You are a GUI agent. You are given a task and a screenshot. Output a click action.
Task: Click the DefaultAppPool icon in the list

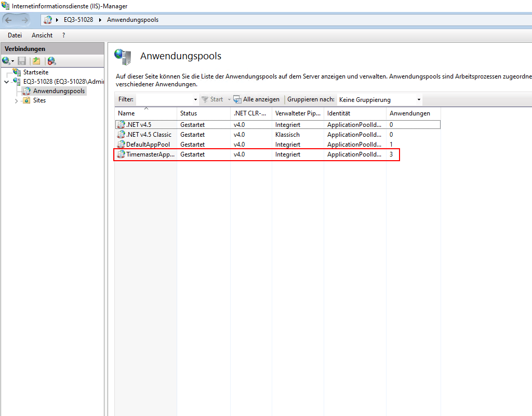(x=121, y=145)
